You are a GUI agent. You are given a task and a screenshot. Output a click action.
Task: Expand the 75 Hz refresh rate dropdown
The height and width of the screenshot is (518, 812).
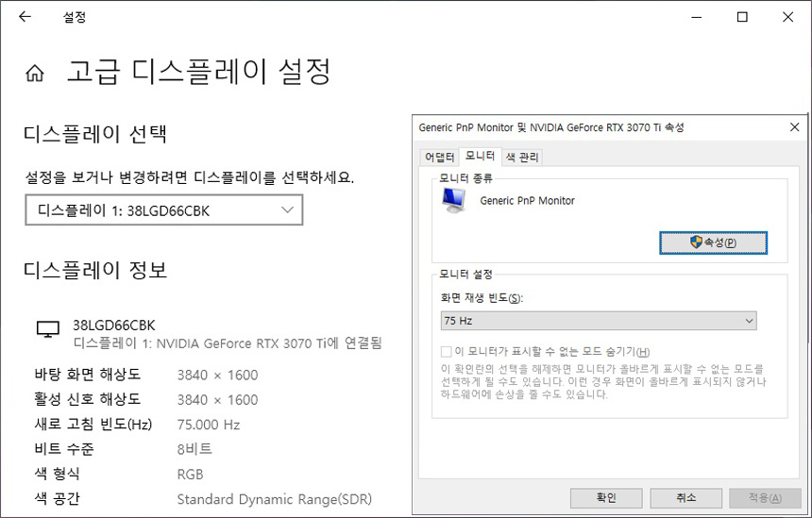(600, 321)
